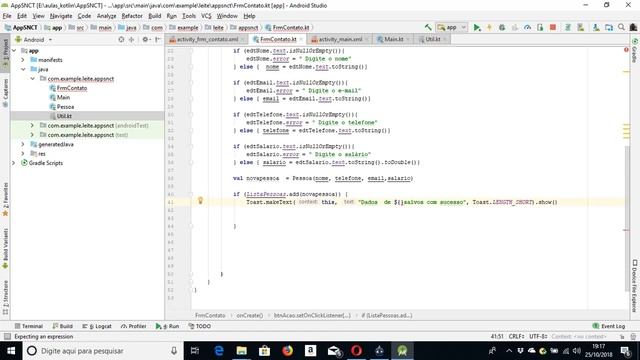
Task: Toggle the Favorites side tab
Action: pos(5,199)
